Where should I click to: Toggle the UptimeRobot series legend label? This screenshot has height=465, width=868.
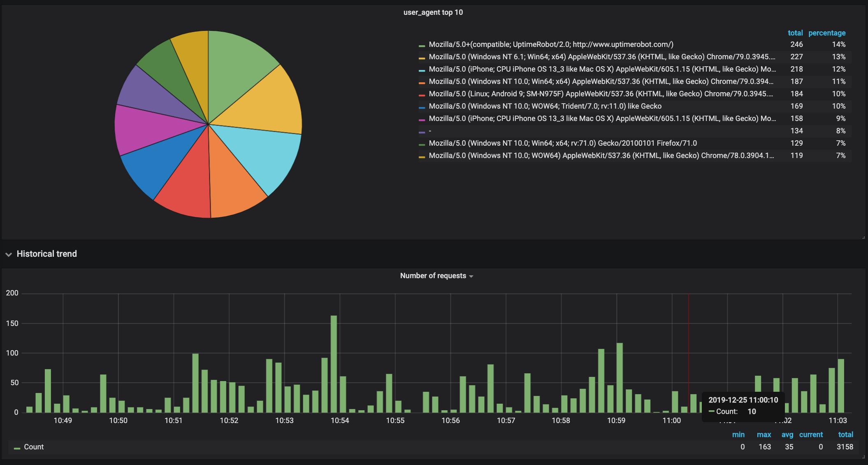[551, 44]
